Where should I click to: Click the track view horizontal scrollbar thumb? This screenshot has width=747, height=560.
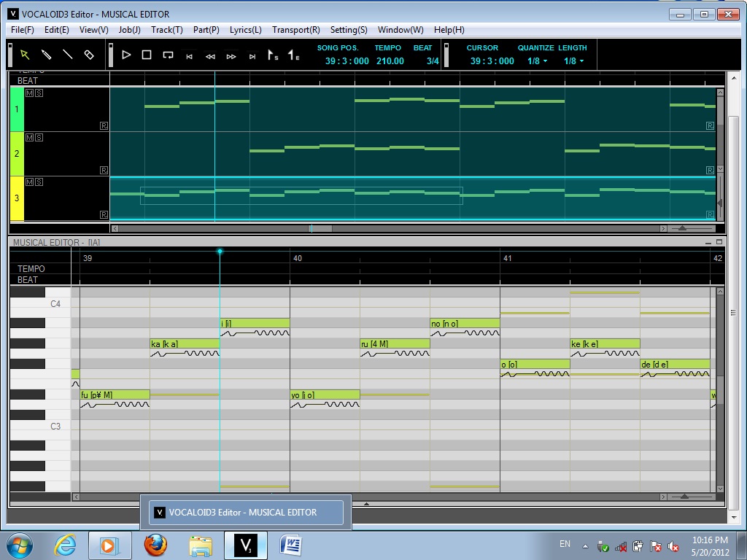pyautogui.click(x=321, y=228)
